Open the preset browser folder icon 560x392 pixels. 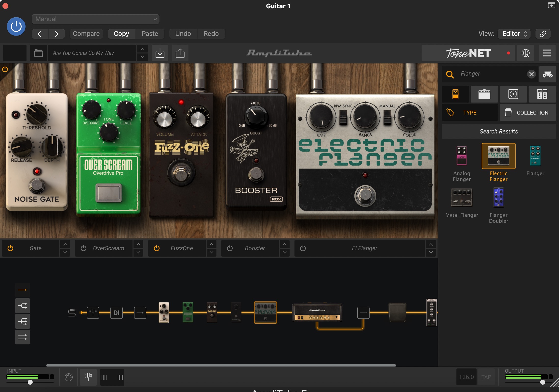[39, 53]
